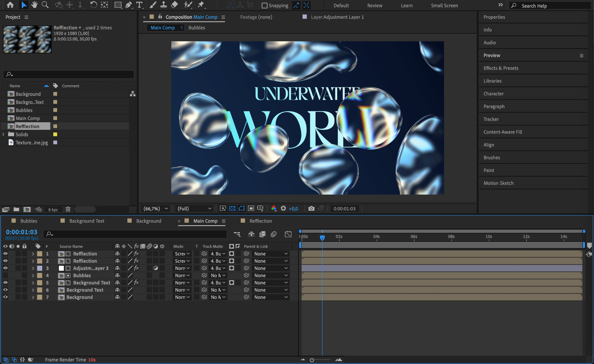Click the timeline zoom slider

[x=312, y=360]
